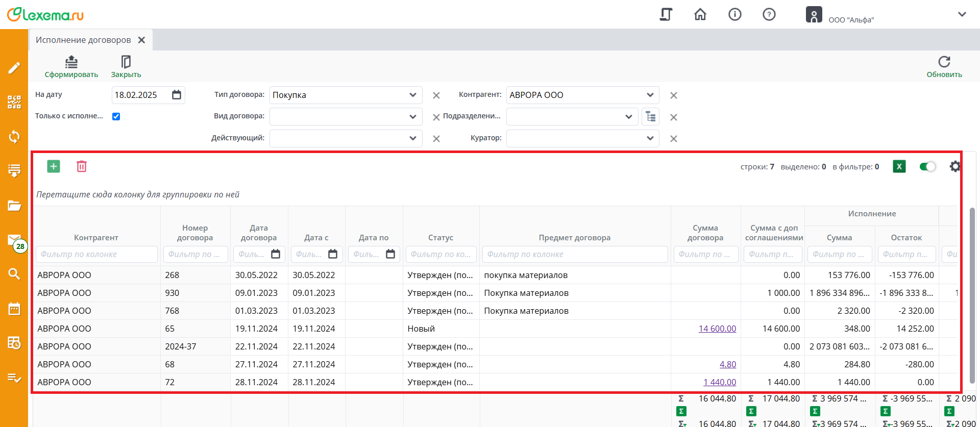980x427 pixels.
Task: Open grid settings gear icon
Action: 954,166
